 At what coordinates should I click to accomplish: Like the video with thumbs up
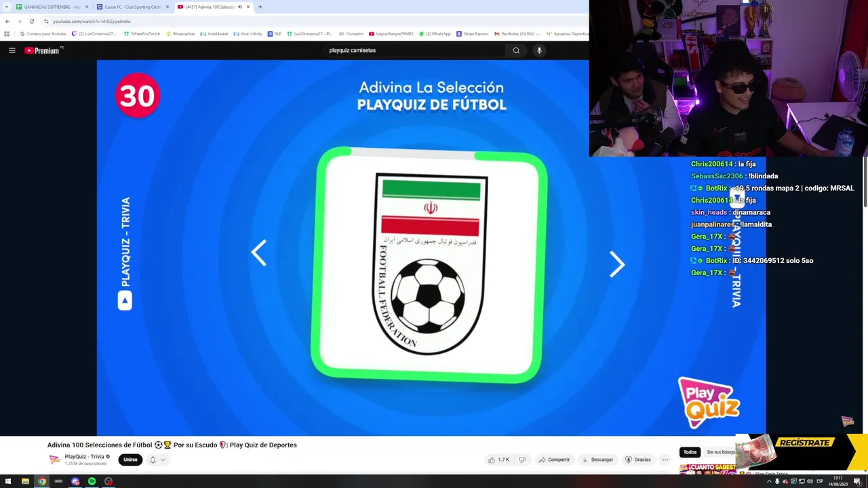tap(498, 460)
